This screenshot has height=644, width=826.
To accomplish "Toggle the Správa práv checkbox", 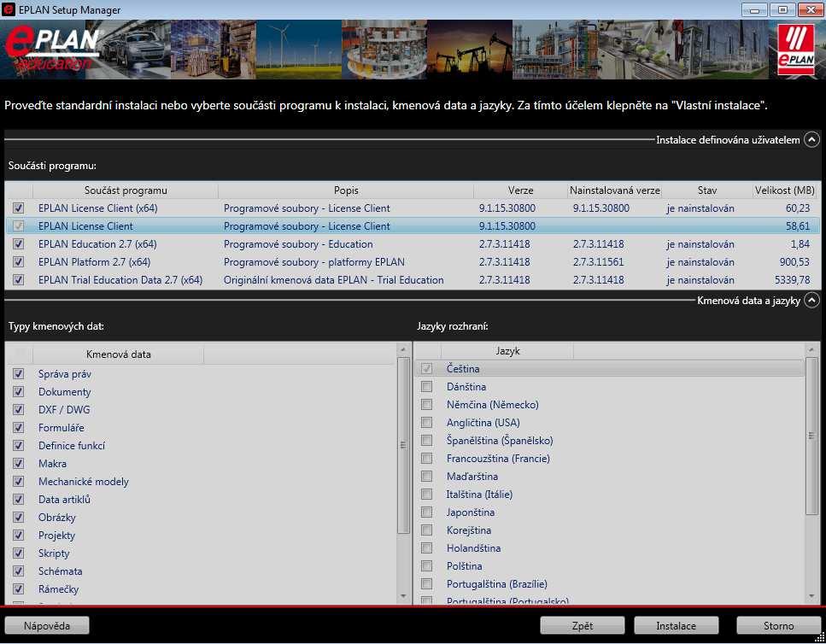I will coord(19,374).
